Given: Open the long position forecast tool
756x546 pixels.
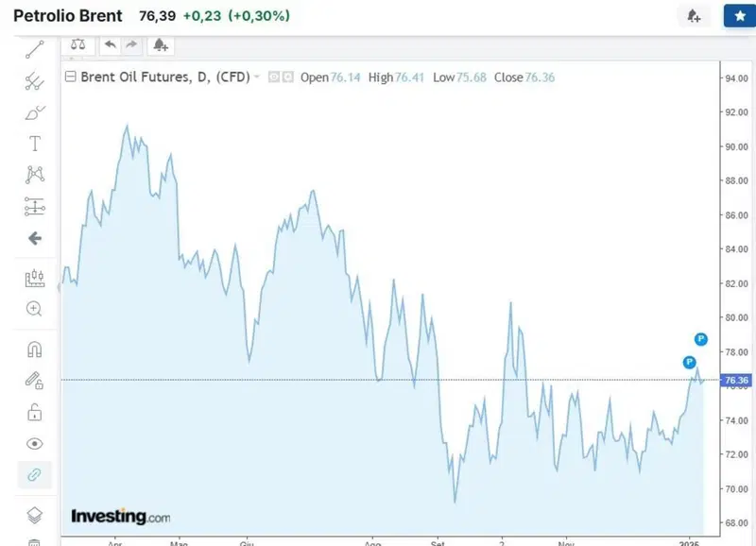Looking at the screenshot, I should 35,207.
